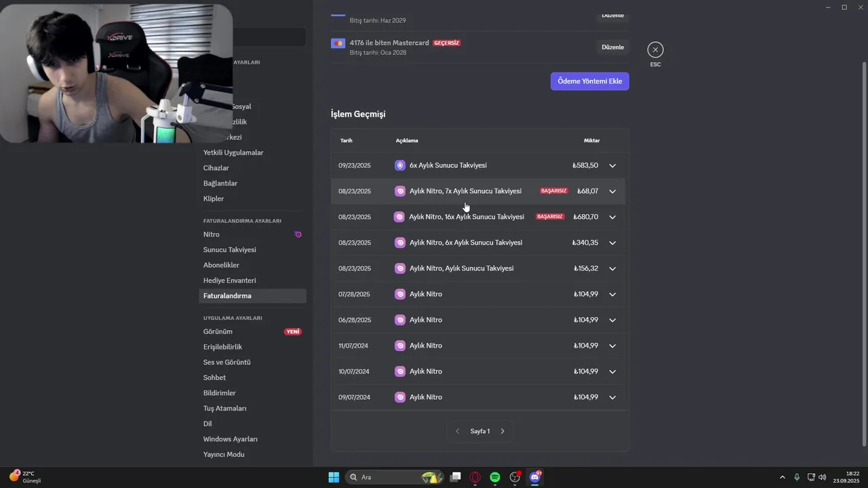Click the boost icon beside 6x Aylık Sunucu Takviyesi
Viewport: 868px width, 488px height.
click(400, 165)
